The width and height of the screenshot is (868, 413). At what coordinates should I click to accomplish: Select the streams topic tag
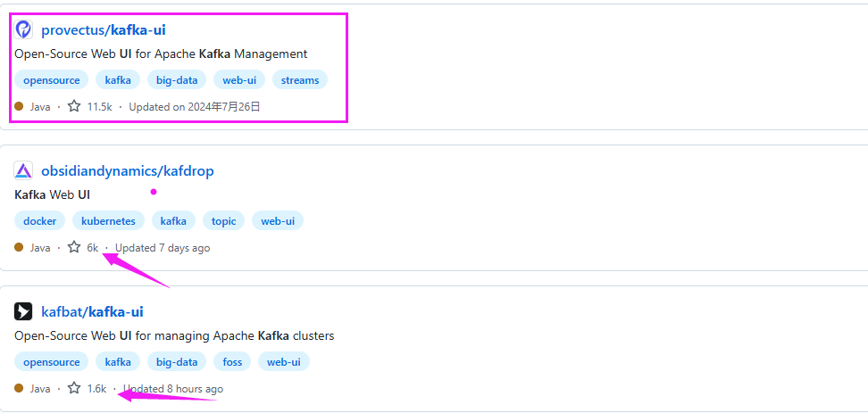pyautogui.click(x=300, y=80)
